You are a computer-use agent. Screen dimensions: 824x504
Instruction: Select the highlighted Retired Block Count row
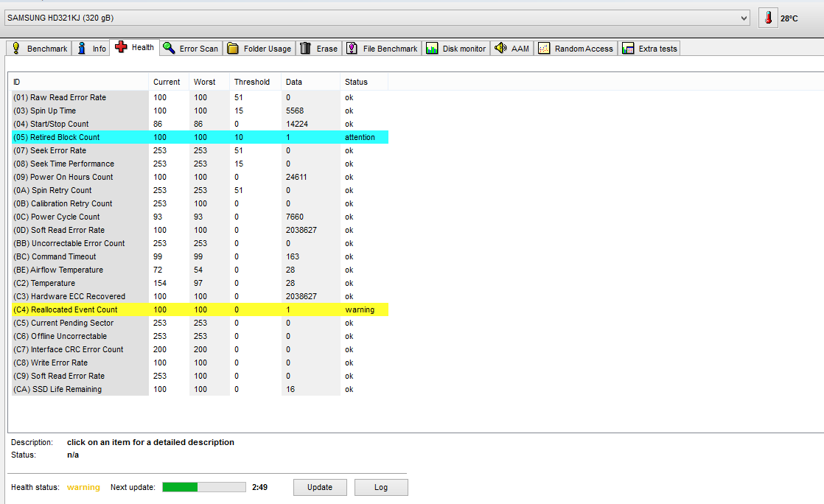(x=200, y=137)
